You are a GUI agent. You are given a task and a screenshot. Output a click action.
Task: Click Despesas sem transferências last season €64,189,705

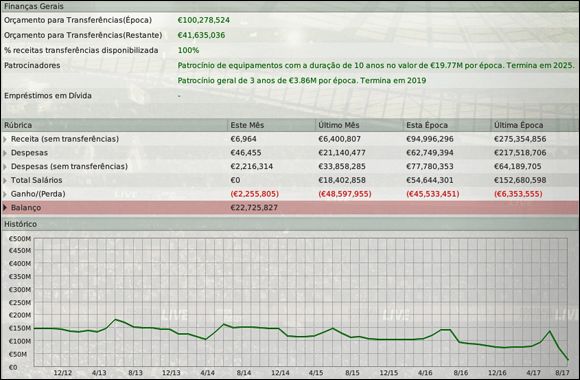point(518,167)
